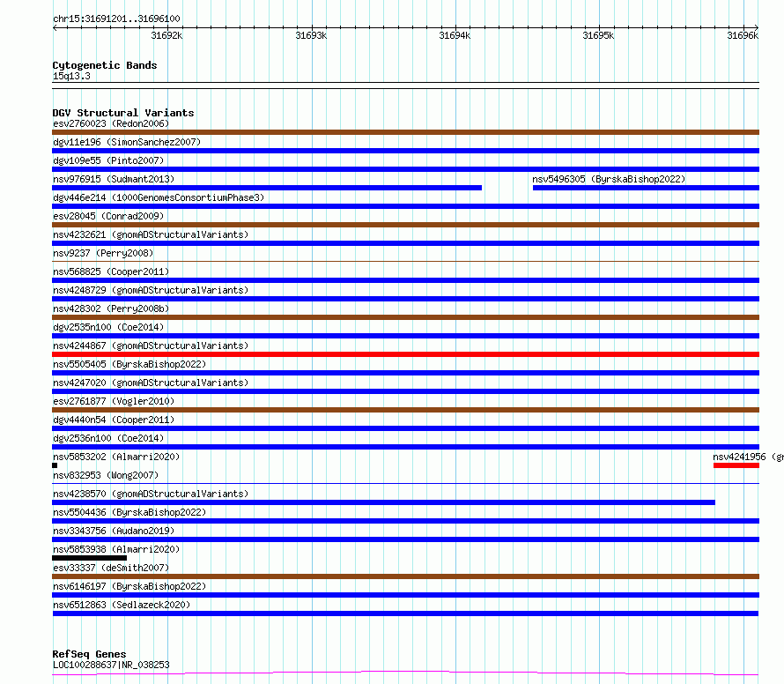Click the nsv5496305 (ByrskaBishop2022) label
The width and height of the screenshot is (784, 684).
[x=609, y=179]
